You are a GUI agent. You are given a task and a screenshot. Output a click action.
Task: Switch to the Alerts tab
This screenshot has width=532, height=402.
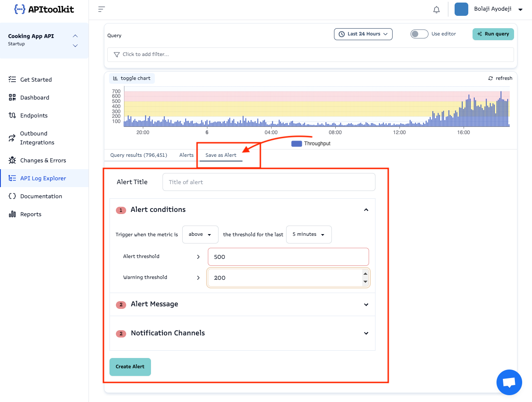(x=186, y=155)
